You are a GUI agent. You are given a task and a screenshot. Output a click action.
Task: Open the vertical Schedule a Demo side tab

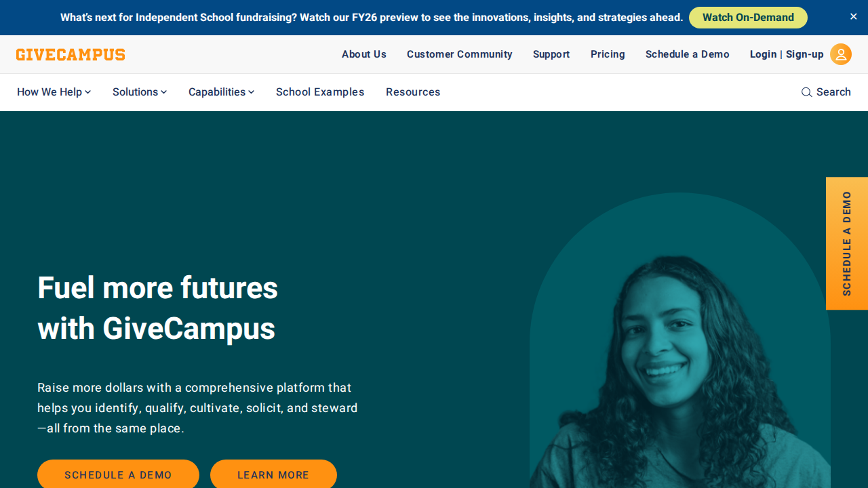pos(847,243)
